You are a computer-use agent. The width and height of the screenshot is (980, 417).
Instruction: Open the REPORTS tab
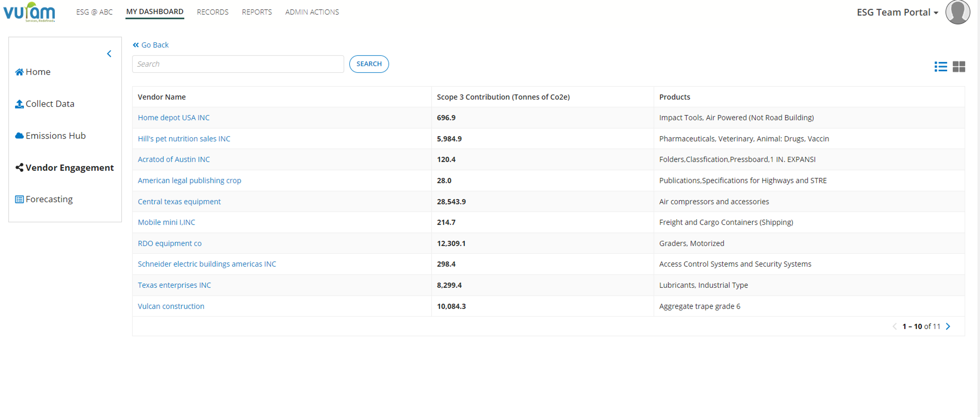pyautogui.click(x=257, y=12)
